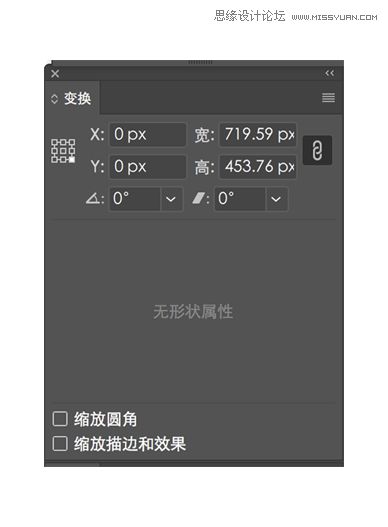Click the rotate angle input field
This screenshot has width=388, height=527.
click(x=134, y=199)
